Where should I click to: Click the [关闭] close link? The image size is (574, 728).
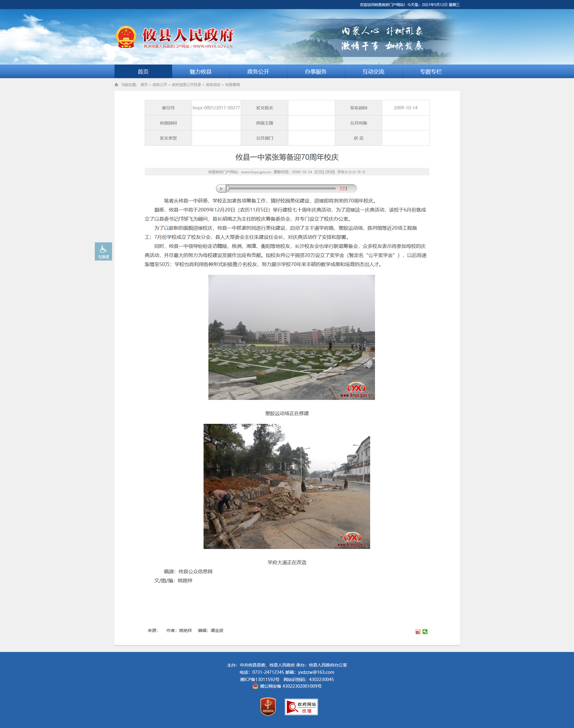click(330, 172)
